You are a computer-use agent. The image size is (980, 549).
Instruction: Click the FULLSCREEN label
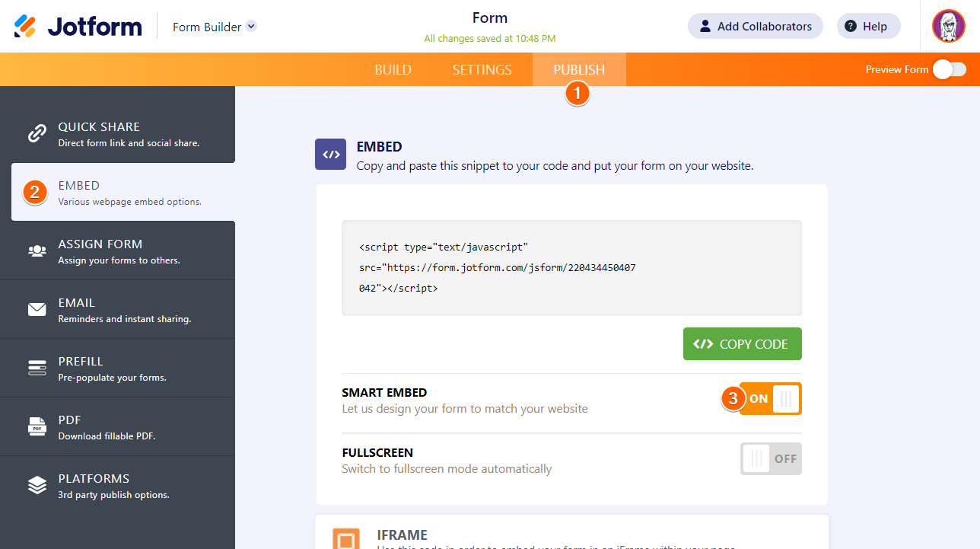[377, 452]
